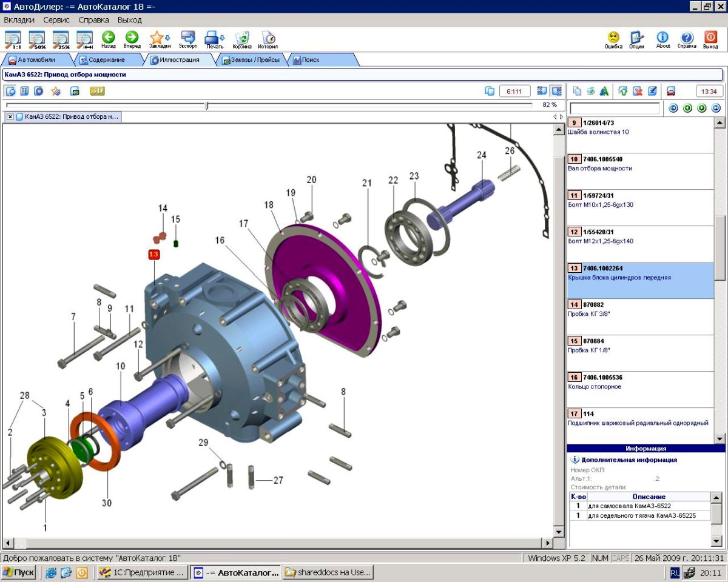Open the История history view
The image size is (728, 582).
268,40
